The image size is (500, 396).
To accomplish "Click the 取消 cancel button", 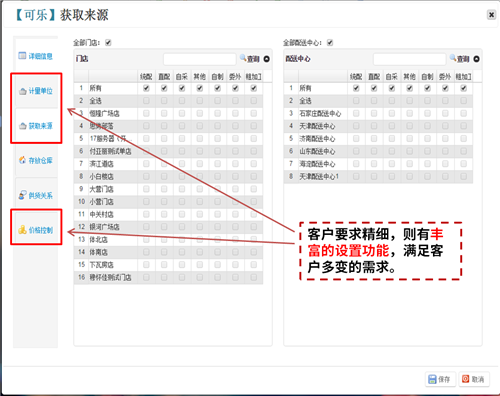I will click(x=474, y=379).
